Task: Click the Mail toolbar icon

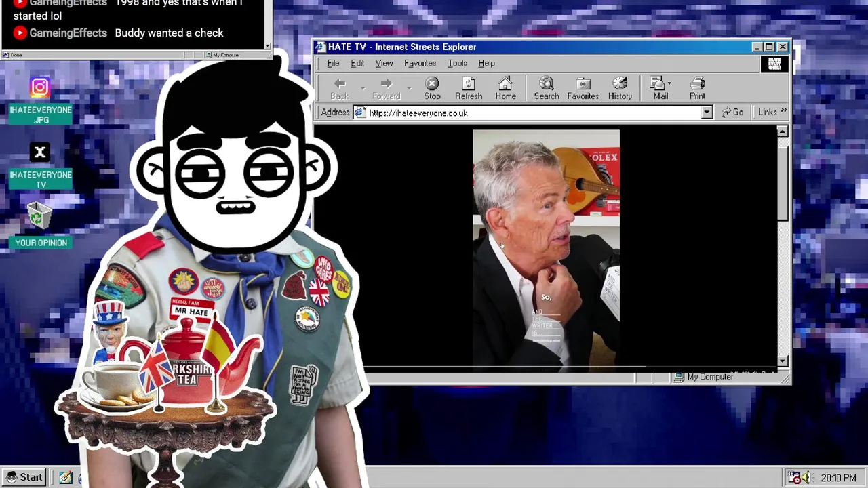Action: 658,89
